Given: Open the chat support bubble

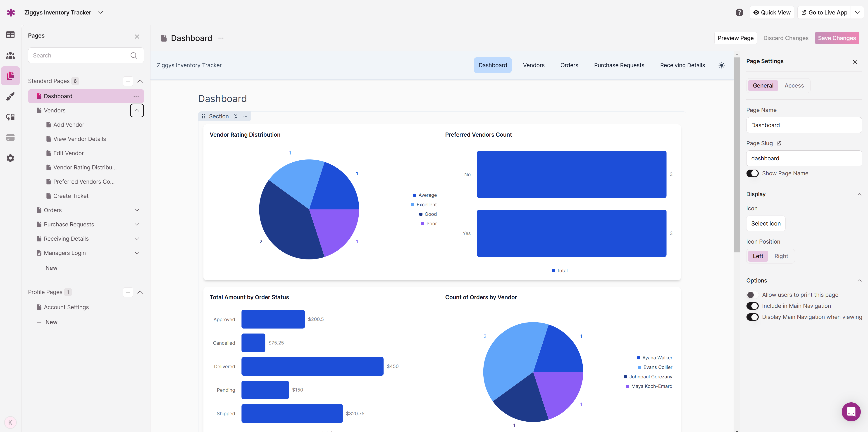Looking at the screenshot, I should (851, 411).
